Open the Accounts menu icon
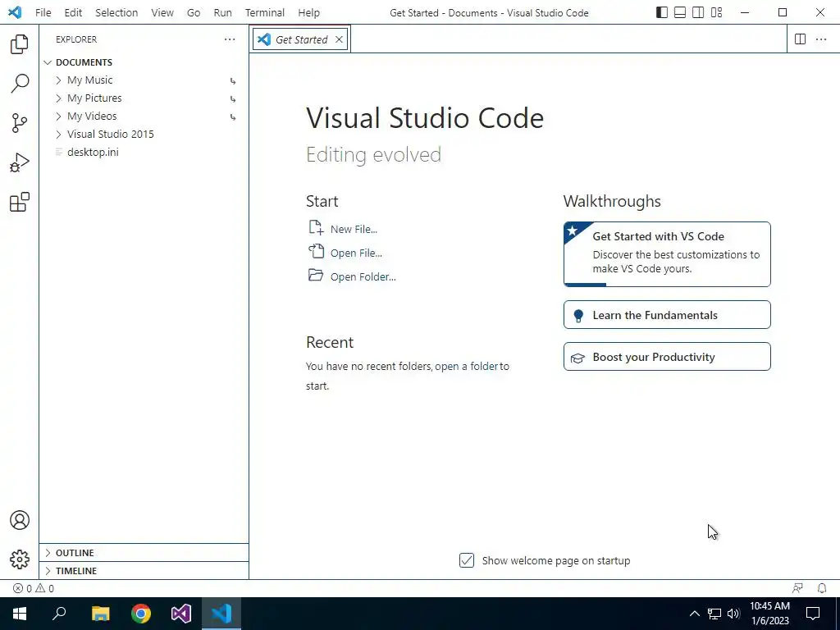840x630 pixels. (20, 520)
